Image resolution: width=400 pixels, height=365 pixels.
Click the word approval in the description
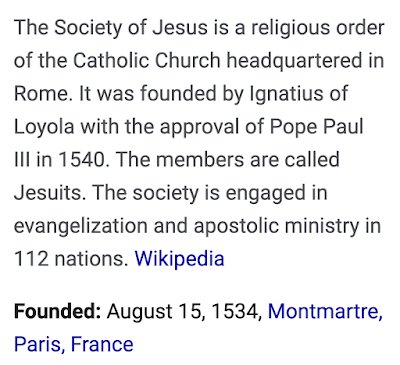point(200,127)
